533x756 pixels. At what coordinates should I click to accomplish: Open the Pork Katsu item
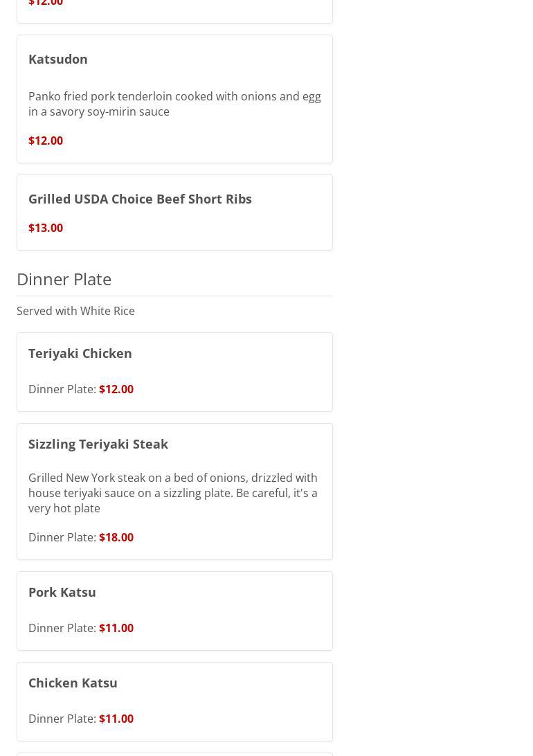[x=62, y=592]
